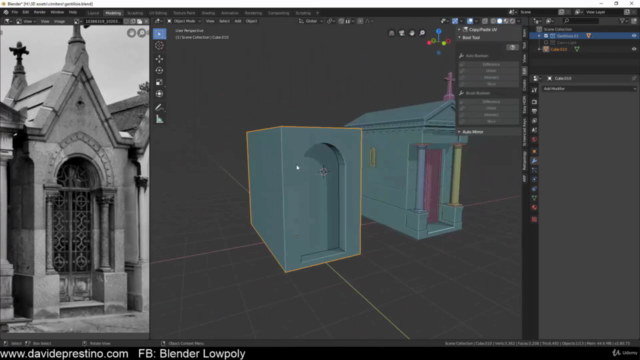
Task: Expand the Copy/Paste UV panel
Action: point(459,30)
